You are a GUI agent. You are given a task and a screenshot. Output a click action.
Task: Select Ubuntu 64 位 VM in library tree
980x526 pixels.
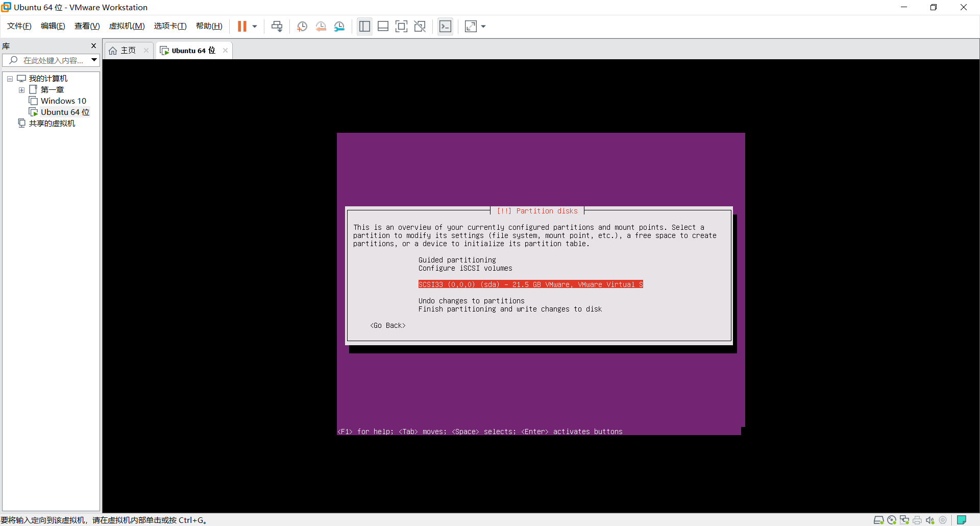(x=65, y=112)
